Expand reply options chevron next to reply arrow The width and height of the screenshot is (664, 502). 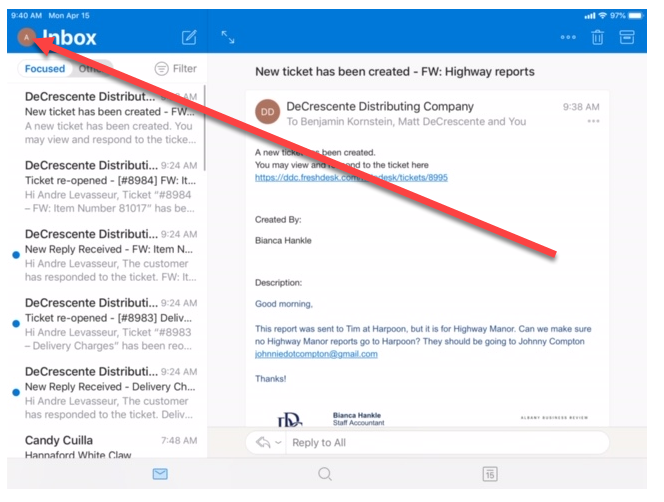pos(278,443)
